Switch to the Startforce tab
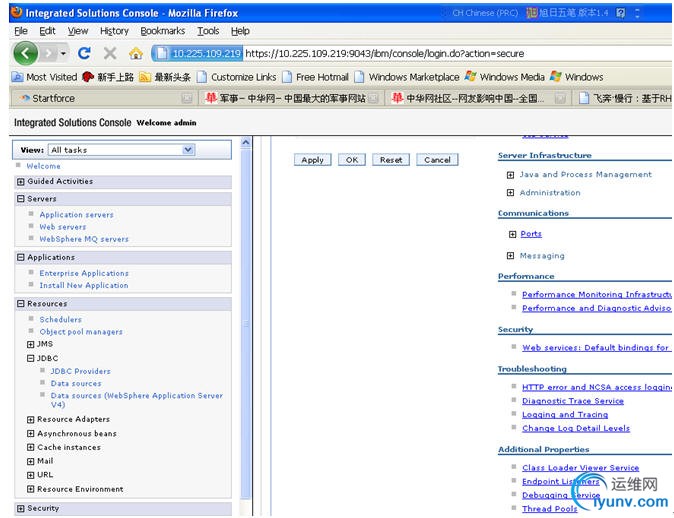This screenshot has height=518, width=674. (x=103, y=98)
